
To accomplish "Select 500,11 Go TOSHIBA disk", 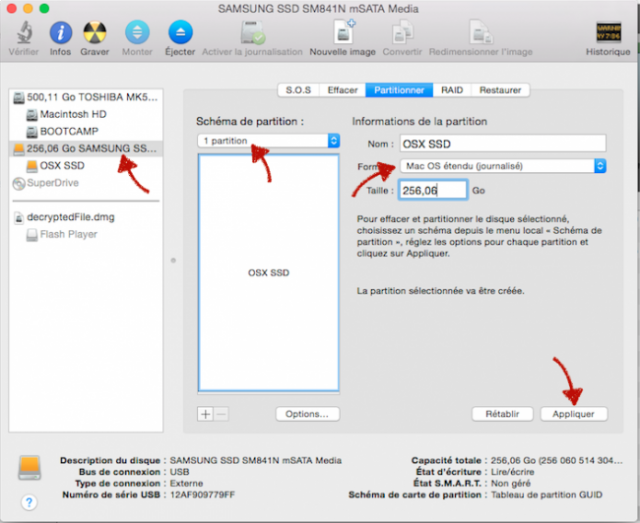I will coord(86,97).
